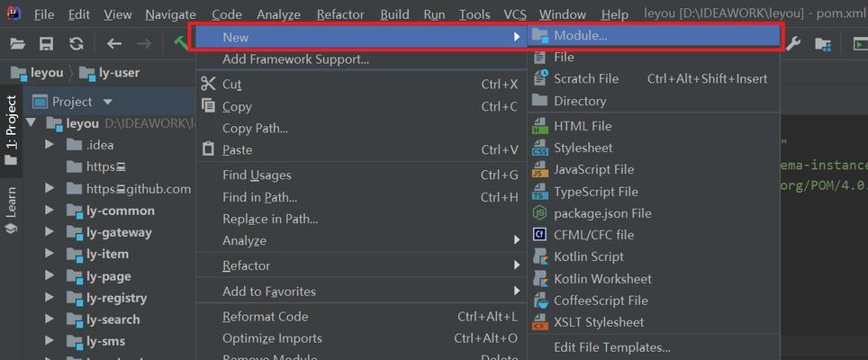The height and width of the screenshot is (360, 868).
Task: Expand the ly-common module
Action: (x=50, y=210)
